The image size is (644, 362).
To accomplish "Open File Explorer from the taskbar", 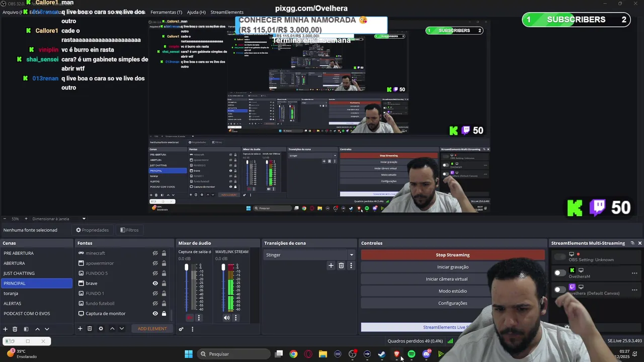I will coord(323,354).
